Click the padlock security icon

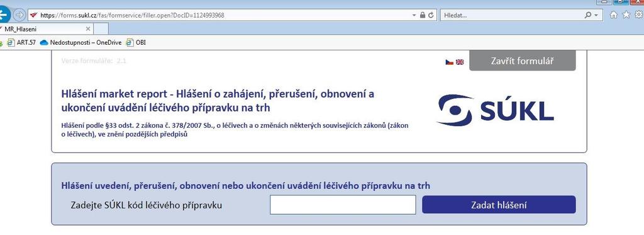422,15
